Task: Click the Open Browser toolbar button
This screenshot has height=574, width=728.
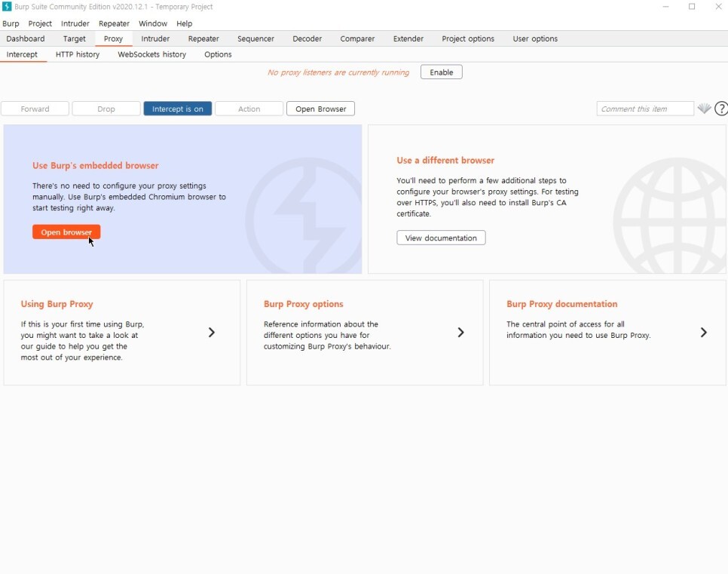Action: (320, 109)
